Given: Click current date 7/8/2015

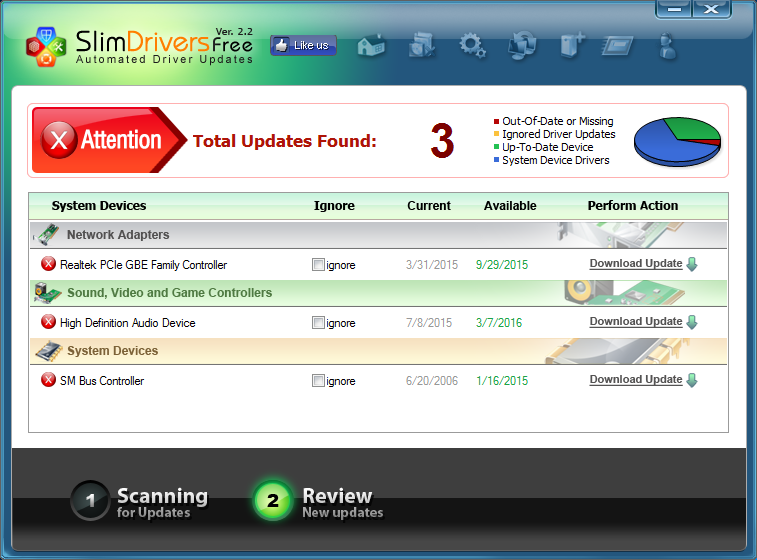Looking at the screenshot, I should pyautogui.click(x=429, y=322).
